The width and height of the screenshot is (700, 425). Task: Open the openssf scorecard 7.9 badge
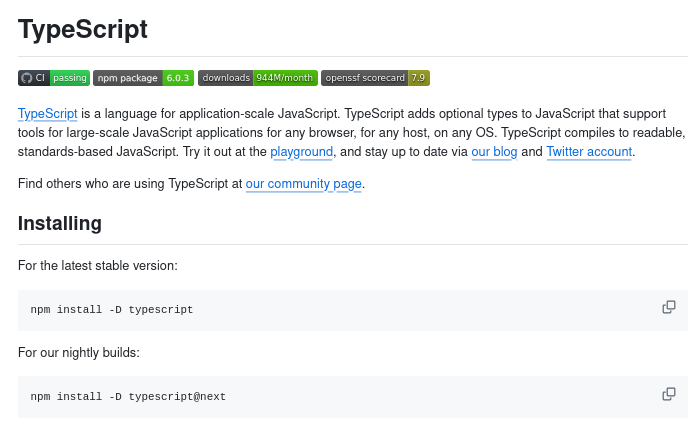click(x=375, y=78)
